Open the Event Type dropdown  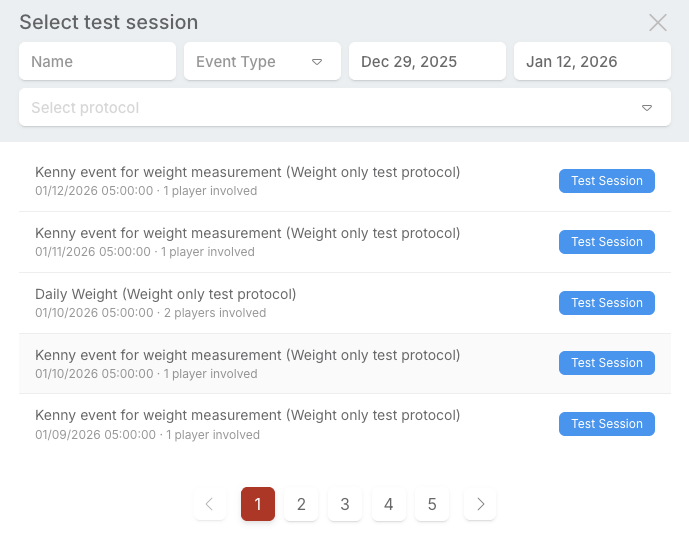pyautogui.click(x=262, y=61)
